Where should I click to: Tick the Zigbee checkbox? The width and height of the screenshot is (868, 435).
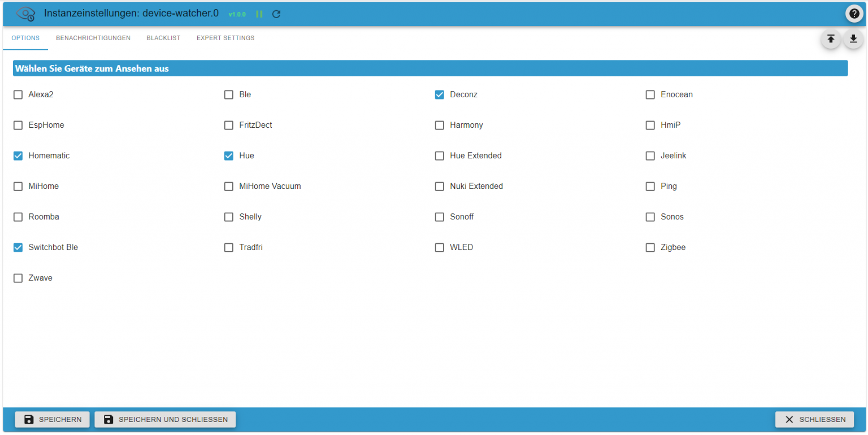coord(650,247)
